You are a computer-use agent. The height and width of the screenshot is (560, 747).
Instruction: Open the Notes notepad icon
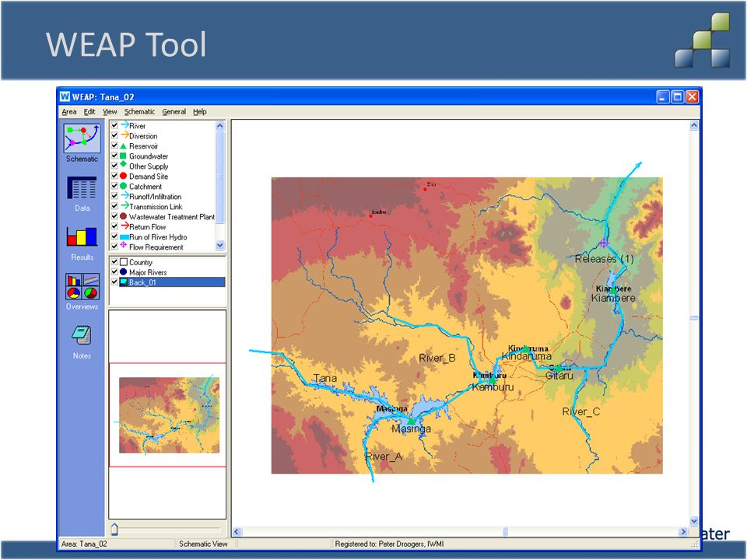point(82,334)
